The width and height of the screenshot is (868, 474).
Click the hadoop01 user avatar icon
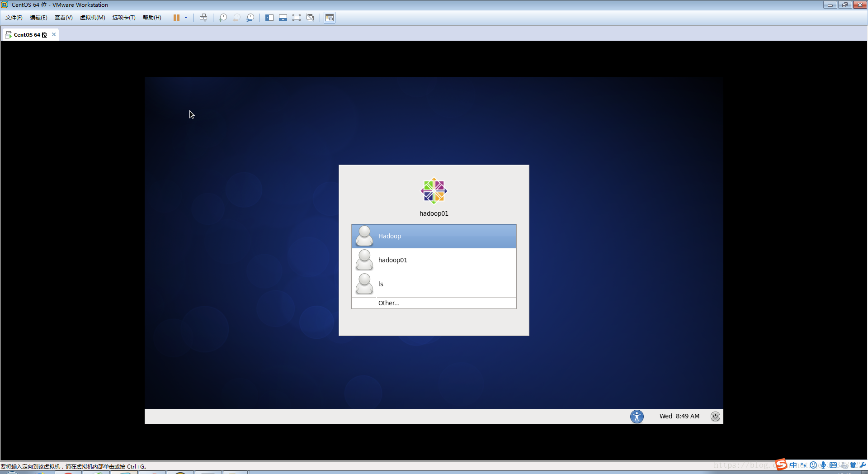[364, 260]
